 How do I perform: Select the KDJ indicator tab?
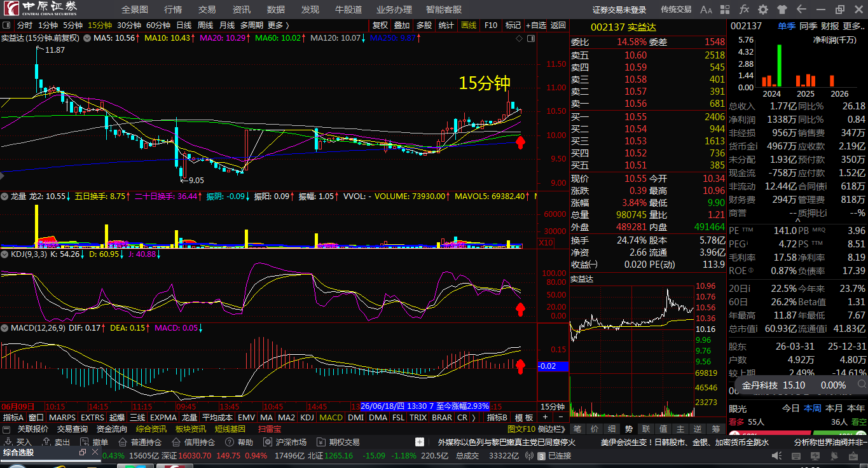click(307, 418)
